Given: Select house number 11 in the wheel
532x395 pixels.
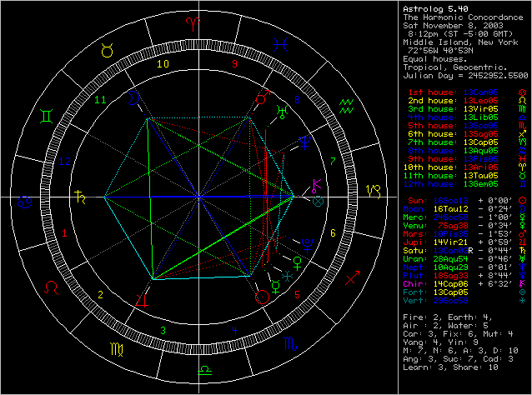Looking at the screenshot, I should coord(100,99).
